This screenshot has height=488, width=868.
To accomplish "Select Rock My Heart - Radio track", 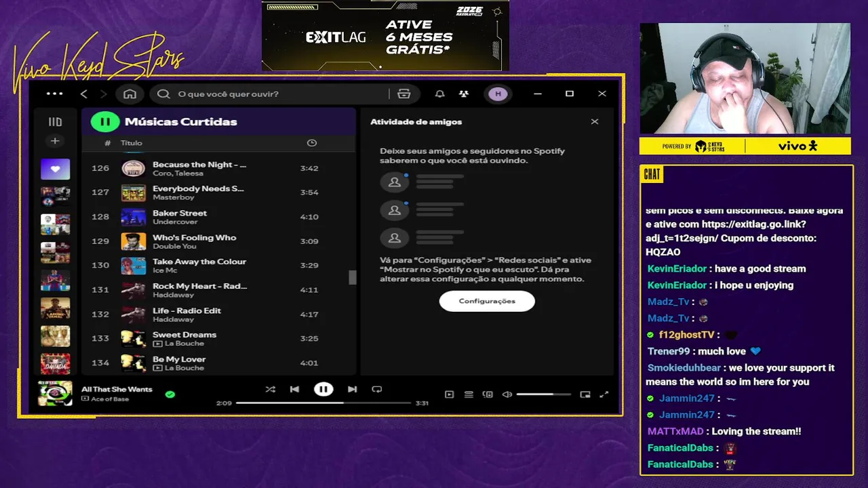I will pos(218,290).
